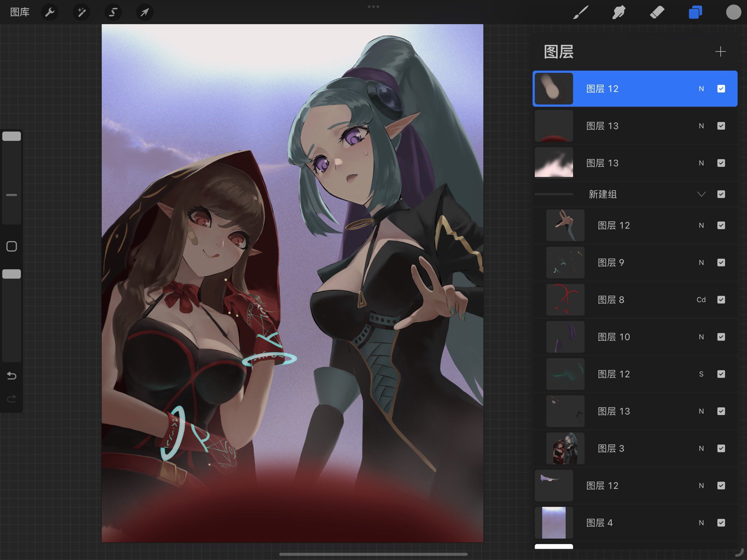Select the Eraser tool
The width and height of the screenshot is (747, 560).
click(x=657, y=12)
